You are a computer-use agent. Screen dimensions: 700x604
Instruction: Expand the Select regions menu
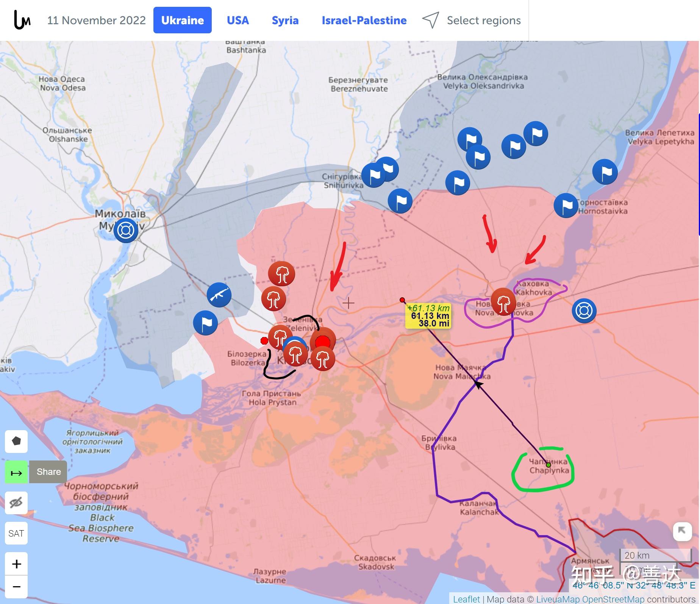472,20
